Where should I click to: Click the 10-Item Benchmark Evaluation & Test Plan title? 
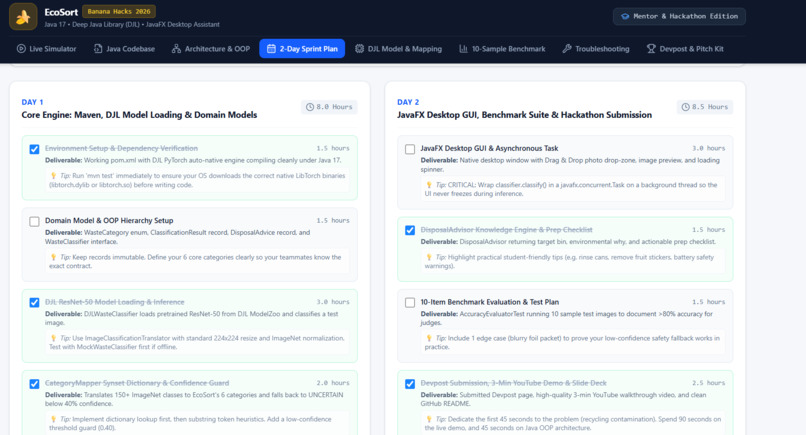(x=489, y=302)
